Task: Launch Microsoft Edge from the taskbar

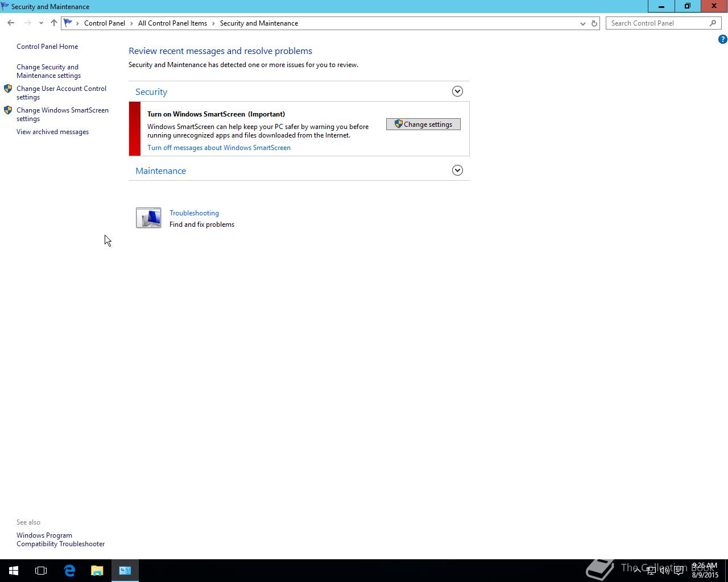Action: pyautogui.click(x=69, y=571)
